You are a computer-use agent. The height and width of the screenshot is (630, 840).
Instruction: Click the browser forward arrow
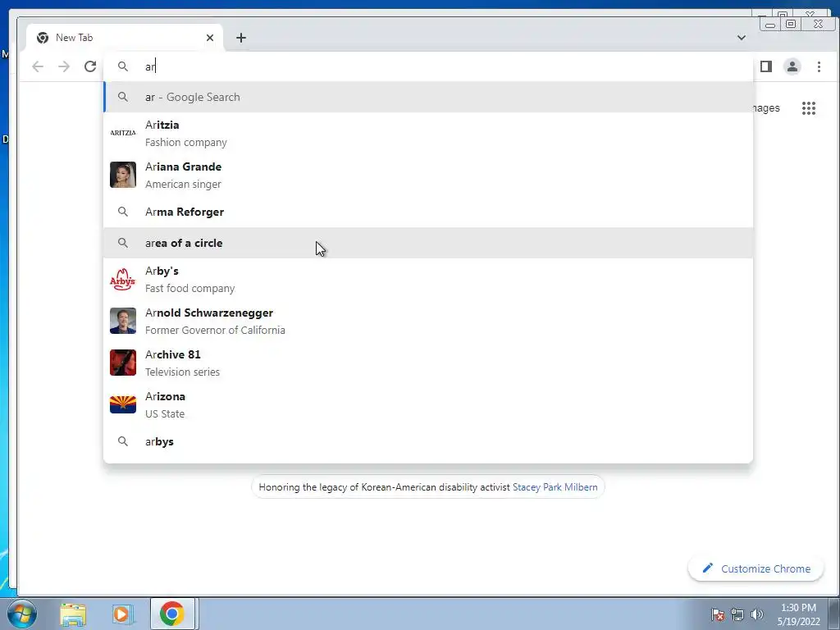coord(64,66)
